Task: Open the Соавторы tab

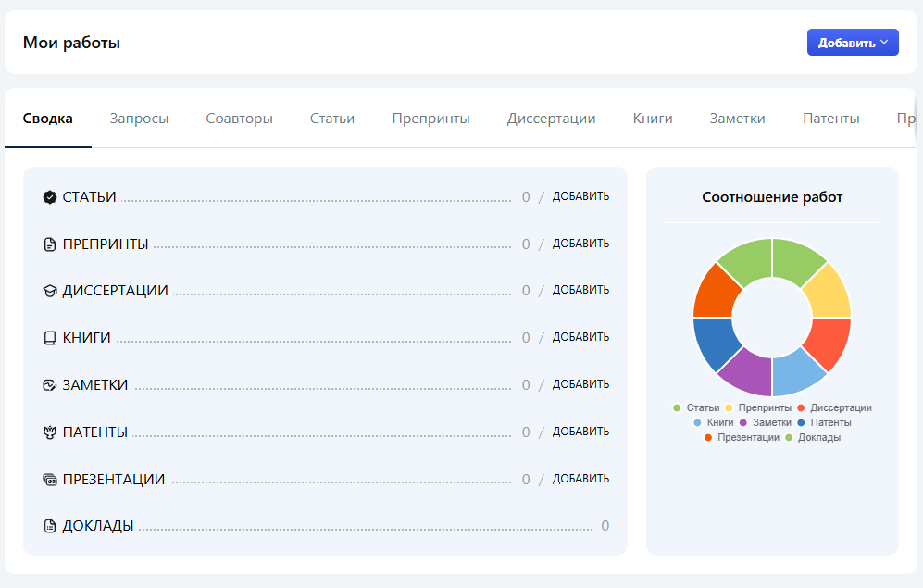Action: pos(239,119)
